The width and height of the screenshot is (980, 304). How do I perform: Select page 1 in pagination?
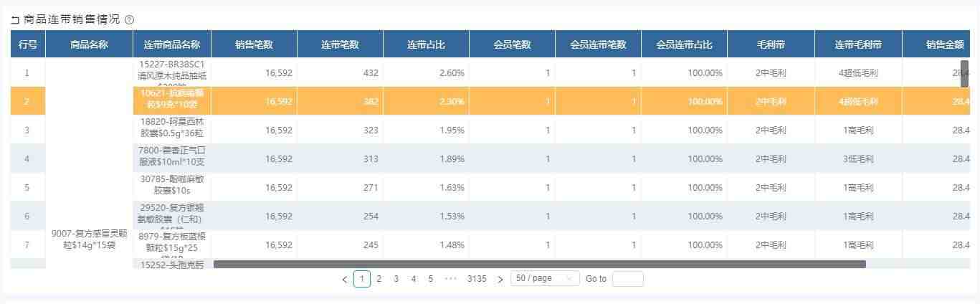pyautogui.click(x=362, y=279)
